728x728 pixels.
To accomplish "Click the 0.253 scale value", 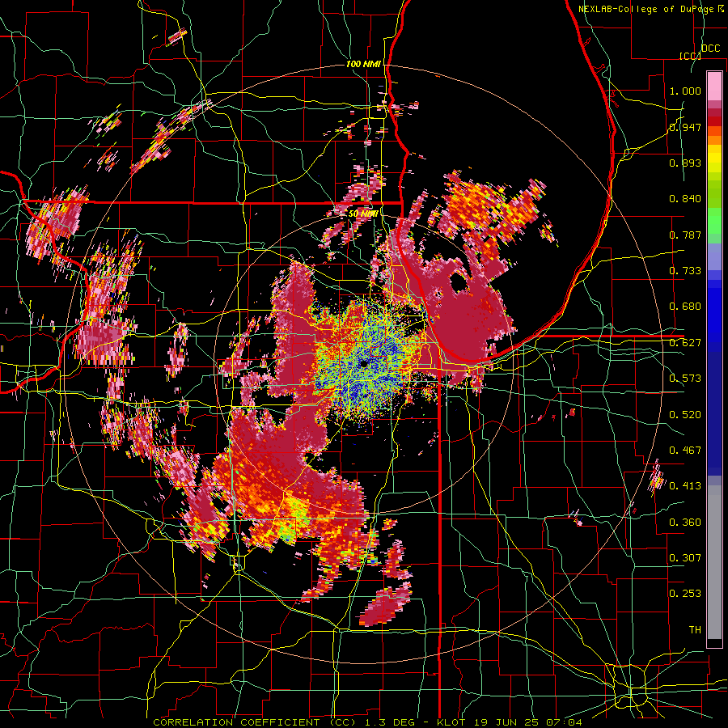I will 685,594.
